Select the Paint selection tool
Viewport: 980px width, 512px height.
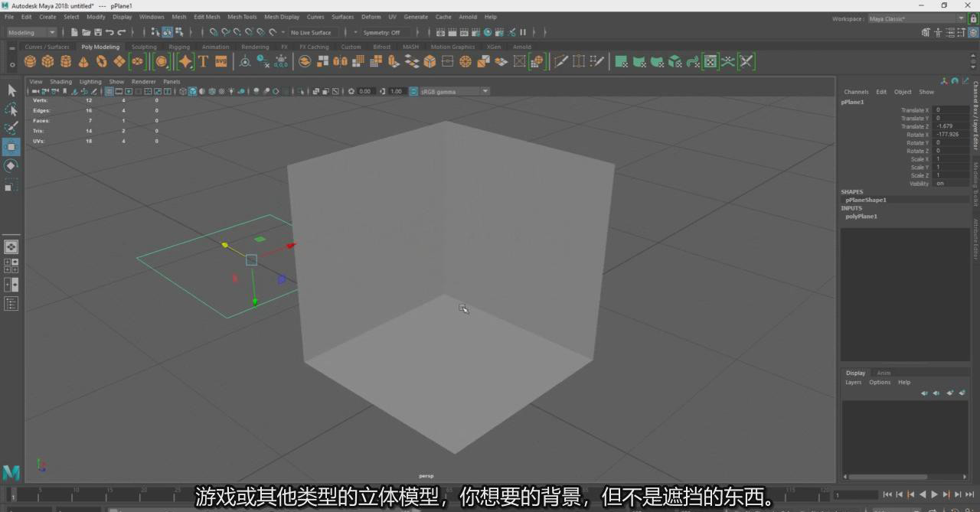point(11,128)
